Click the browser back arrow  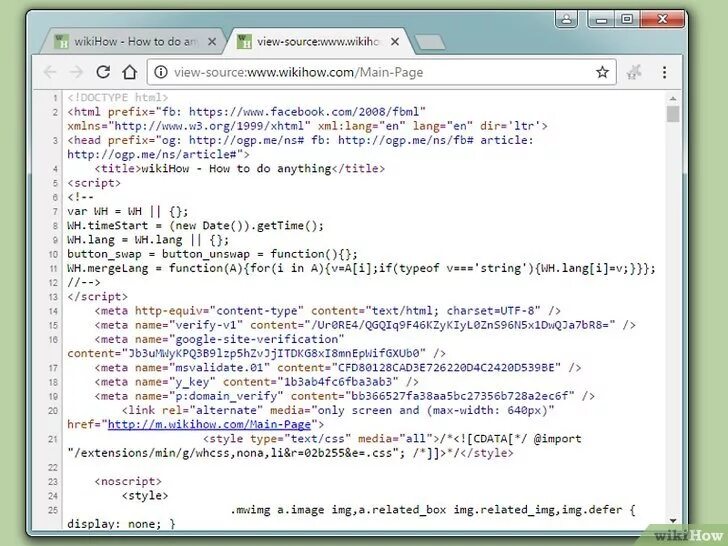50,72
